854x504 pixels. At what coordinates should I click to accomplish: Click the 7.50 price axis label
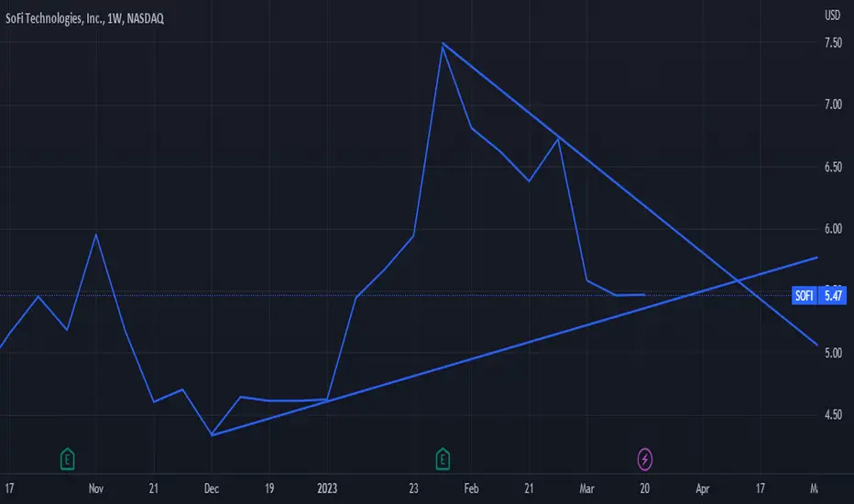[833, 42]
